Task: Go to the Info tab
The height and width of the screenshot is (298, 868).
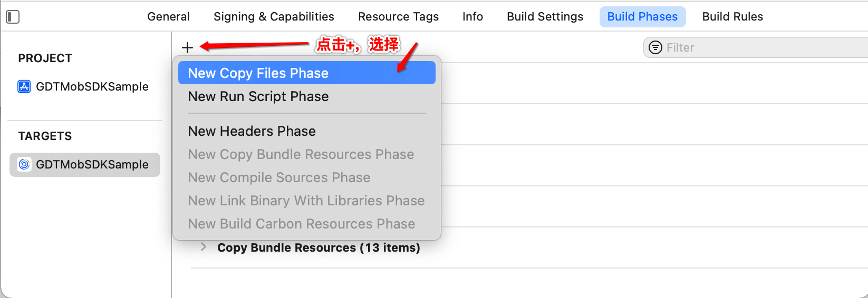Action: [x=472, y=17]
